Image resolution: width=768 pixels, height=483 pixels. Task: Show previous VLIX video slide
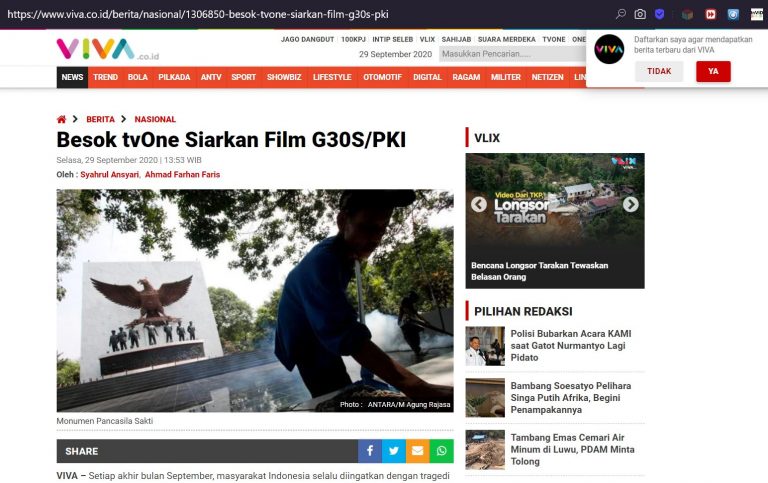coord(479,204)
